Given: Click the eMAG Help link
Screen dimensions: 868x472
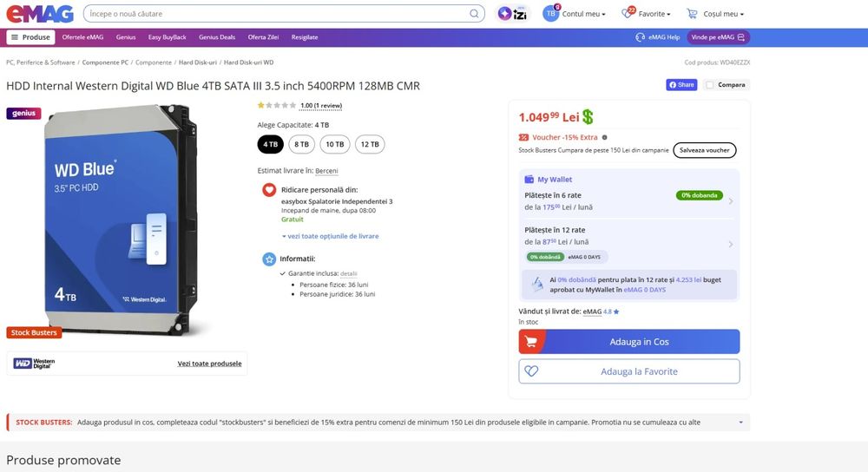Looking at the screenshot, I should (x=664, y=37).
